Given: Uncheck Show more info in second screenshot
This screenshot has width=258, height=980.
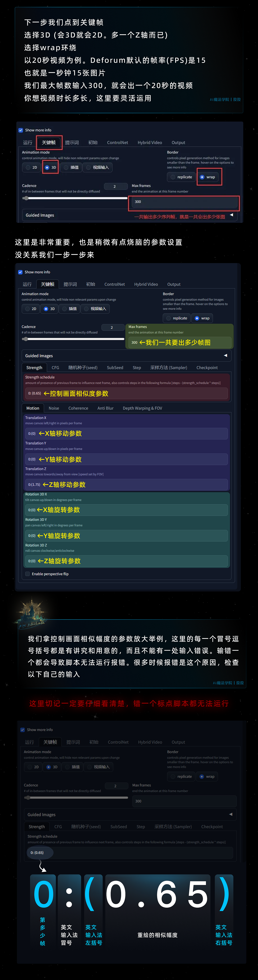Looking at the screenshot, I should coord(20,272).
